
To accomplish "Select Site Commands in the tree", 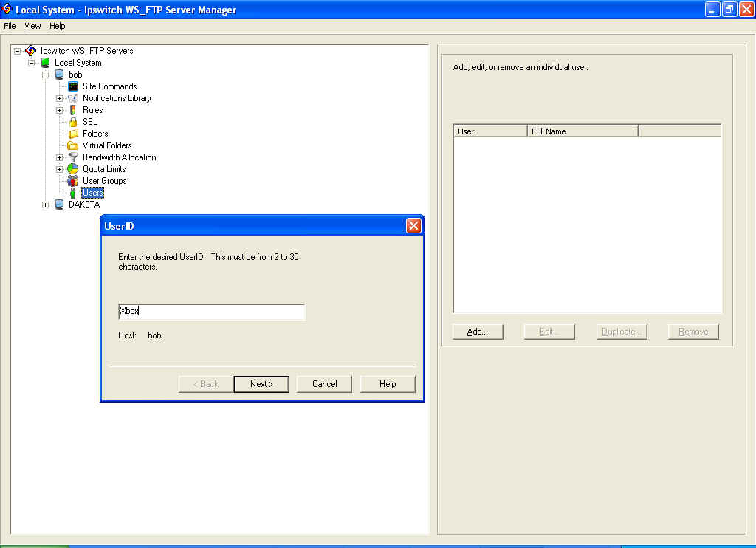I will (110, 86).
